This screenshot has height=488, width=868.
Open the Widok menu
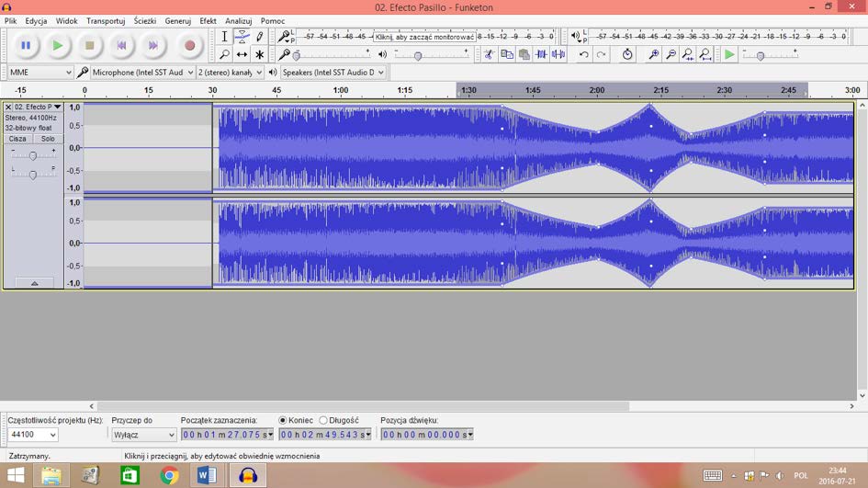pyautogui.click(x=66, y=21)
